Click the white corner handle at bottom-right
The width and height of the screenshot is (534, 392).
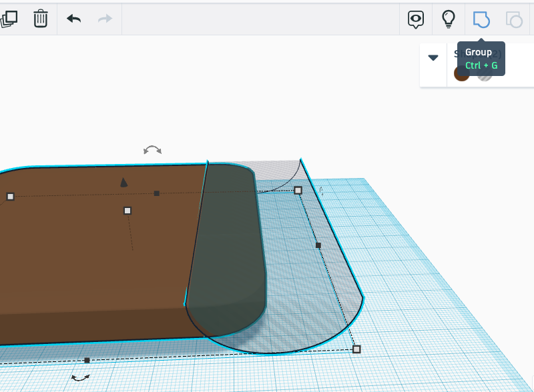coord(356,349)
